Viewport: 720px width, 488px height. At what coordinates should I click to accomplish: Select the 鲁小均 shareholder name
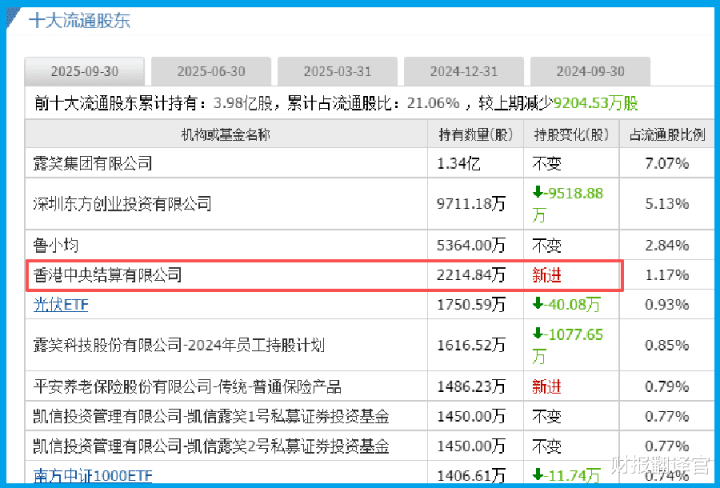[56, 245]
